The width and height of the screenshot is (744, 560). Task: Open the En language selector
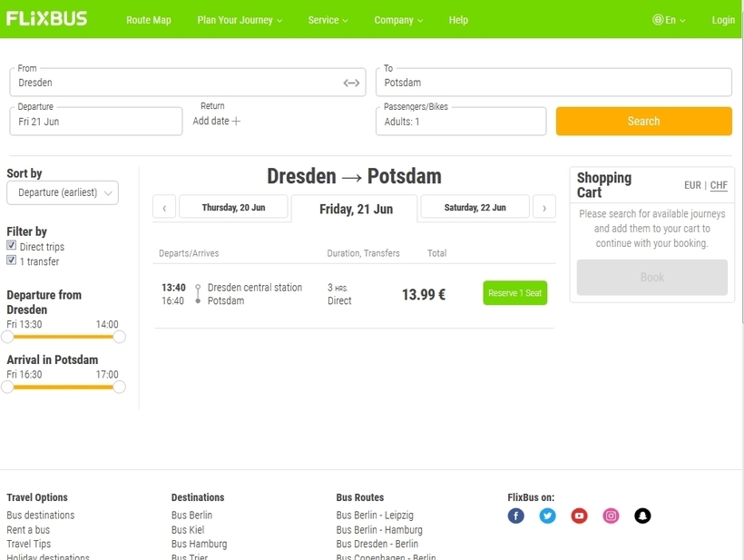pyautogui.click(x=669, y=20)
